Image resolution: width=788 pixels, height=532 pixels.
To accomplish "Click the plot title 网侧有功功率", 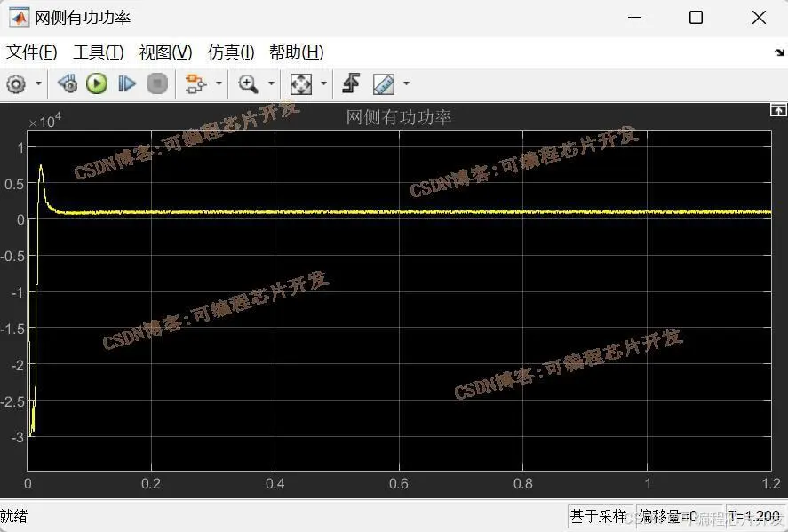I will coord(399,117).
